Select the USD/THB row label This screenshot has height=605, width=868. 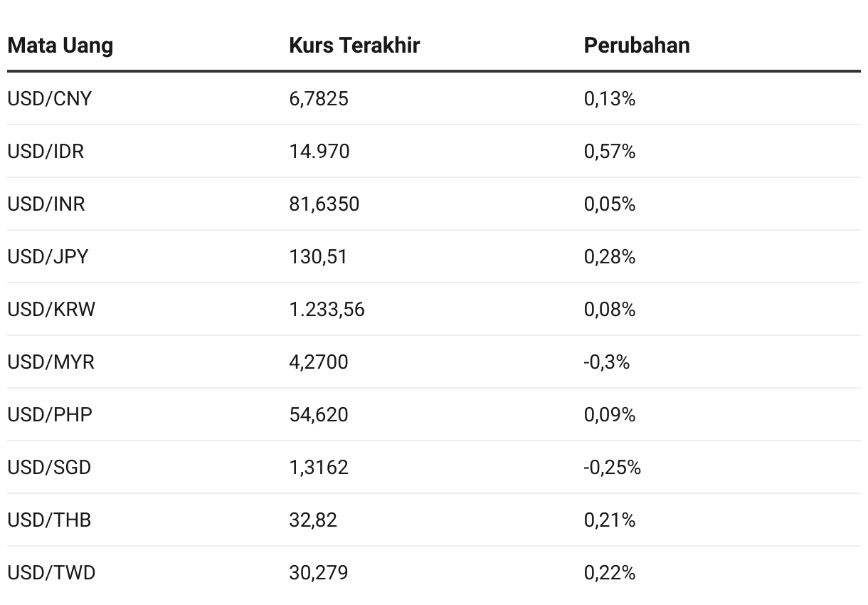pos(50,520)
